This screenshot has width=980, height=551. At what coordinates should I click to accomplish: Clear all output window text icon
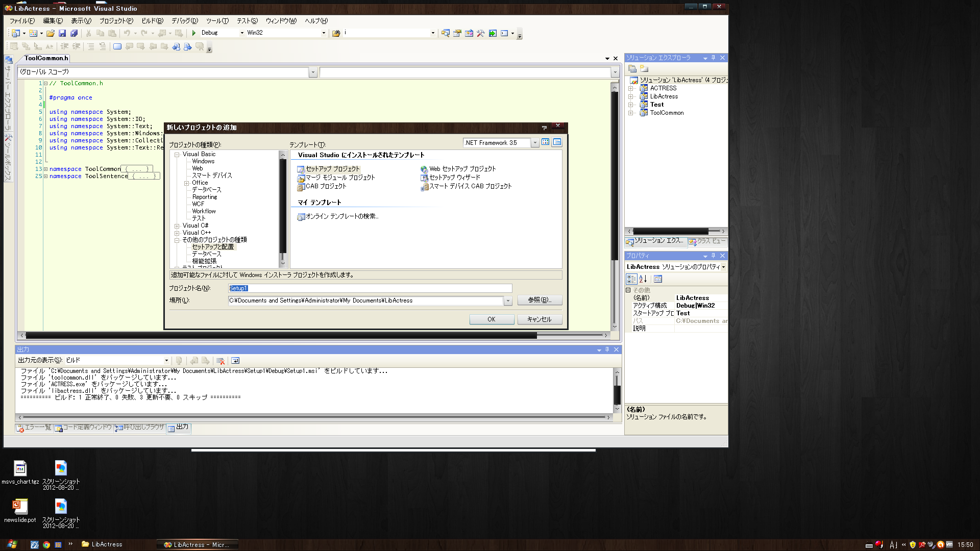(220, 361)
